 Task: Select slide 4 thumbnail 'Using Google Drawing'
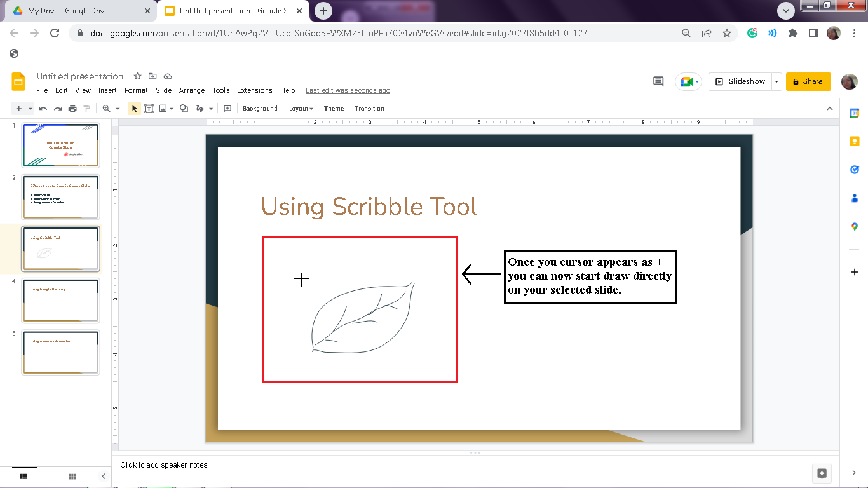tap(60, 301)
